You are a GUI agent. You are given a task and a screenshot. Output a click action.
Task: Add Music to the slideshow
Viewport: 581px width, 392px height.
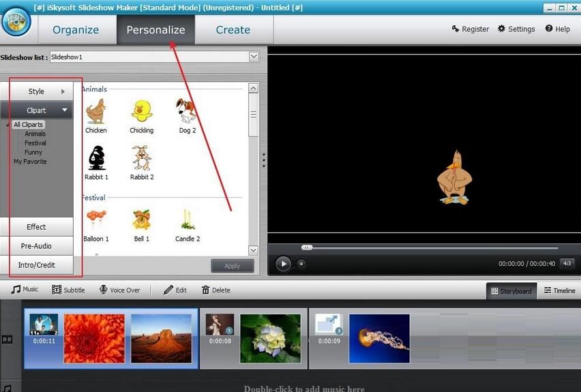(x=25, y=289)
